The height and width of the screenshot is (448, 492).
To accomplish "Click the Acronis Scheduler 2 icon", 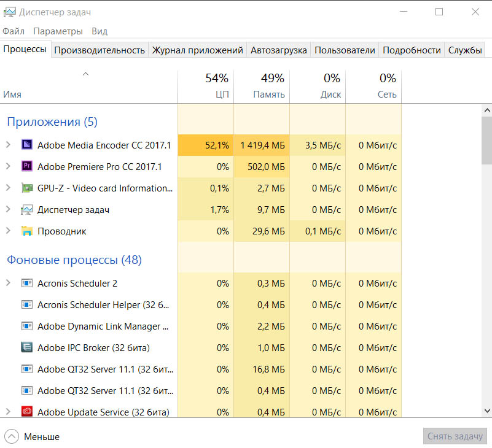I will (x=26, y=284).
